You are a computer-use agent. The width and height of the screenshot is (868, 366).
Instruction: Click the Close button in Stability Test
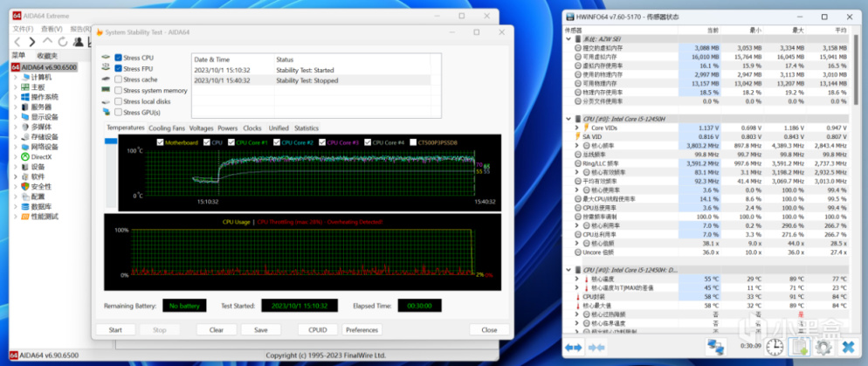click(x=489, y=330)
